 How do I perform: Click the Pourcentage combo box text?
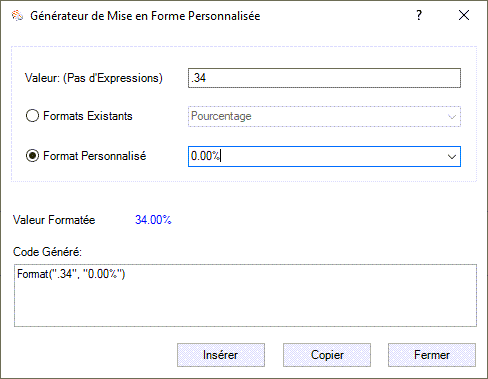point(221,116)
